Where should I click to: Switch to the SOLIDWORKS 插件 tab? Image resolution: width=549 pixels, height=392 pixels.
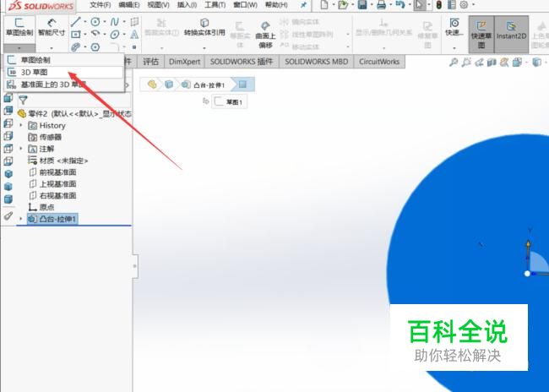(242, 62)
